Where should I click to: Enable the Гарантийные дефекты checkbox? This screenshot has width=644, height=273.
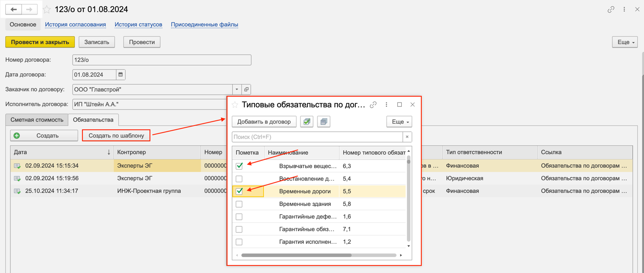[239, 217]
